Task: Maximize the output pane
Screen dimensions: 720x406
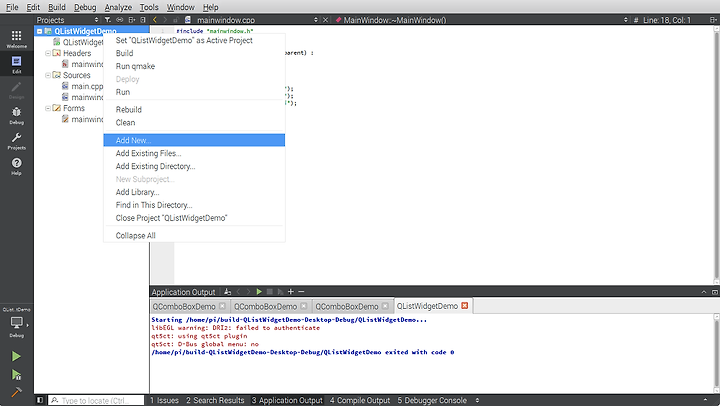Action: coord(704,292)
